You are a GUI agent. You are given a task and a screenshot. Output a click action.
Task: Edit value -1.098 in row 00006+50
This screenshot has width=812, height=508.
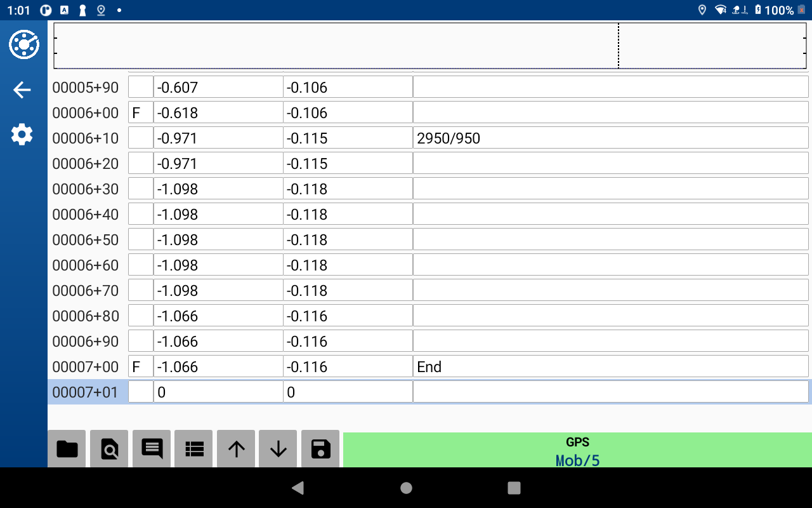coord(218,239)
